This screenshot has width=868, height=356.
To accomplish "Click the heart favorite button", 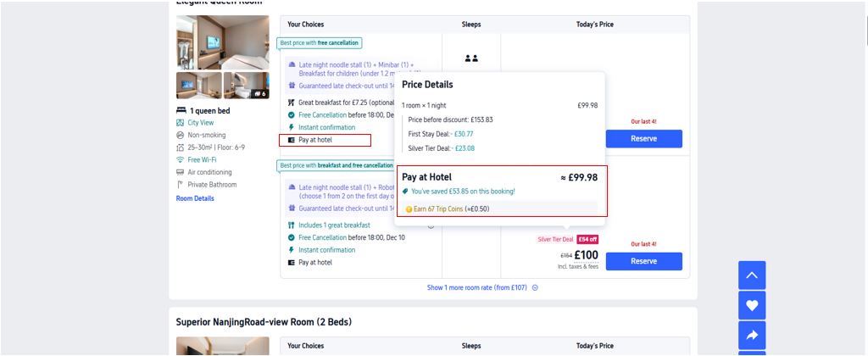I will (752, 305).
